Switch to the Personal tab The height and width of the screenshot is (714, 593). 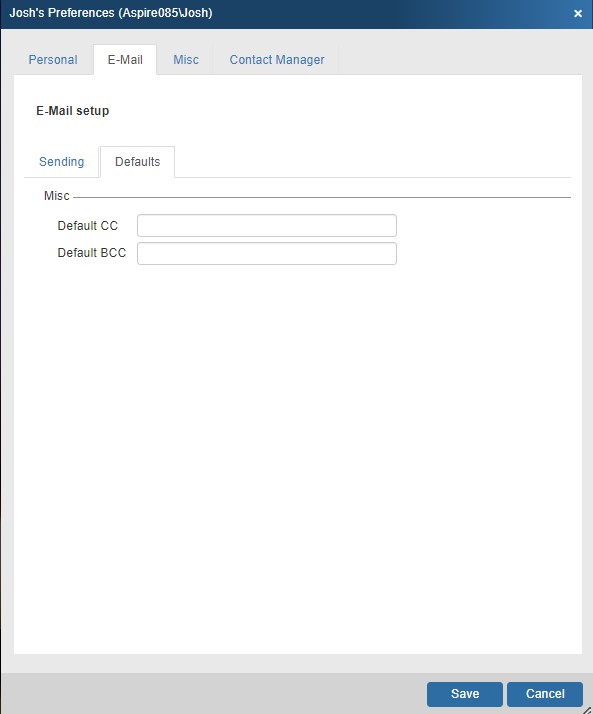[x=53, y=60]
